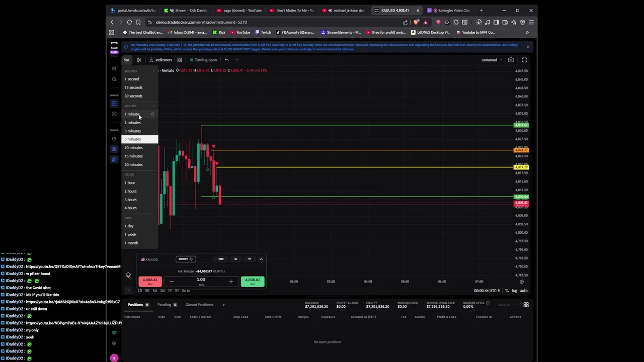Screen dimensions: 644x362
Task: Toggle the MARKET order type button
Action: (186, 259)
